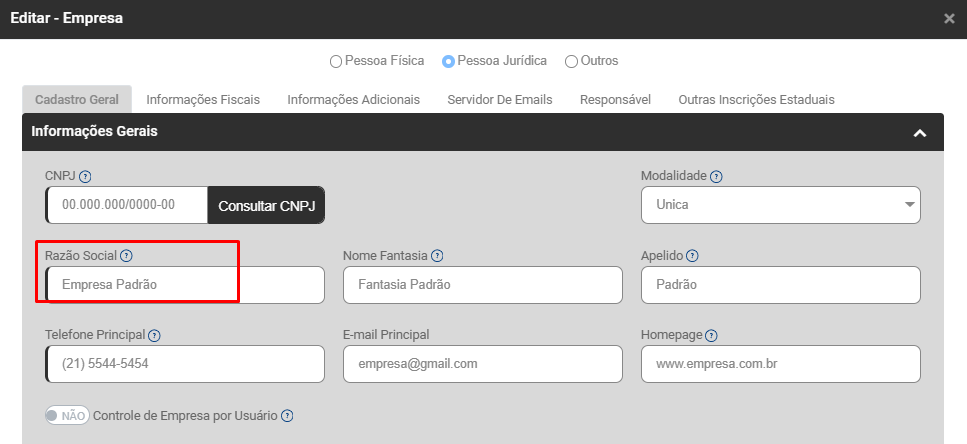967x444 pixels.
Task: Click the E-mail Principal input field
Action: pos(482,364)
